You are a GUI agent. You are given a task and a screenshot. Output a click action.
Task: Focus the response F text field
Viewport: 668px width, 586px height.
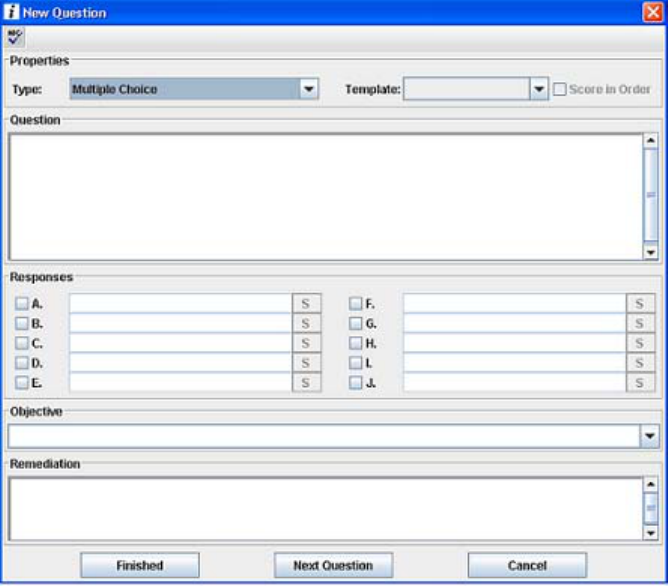[x=515, y=304]
